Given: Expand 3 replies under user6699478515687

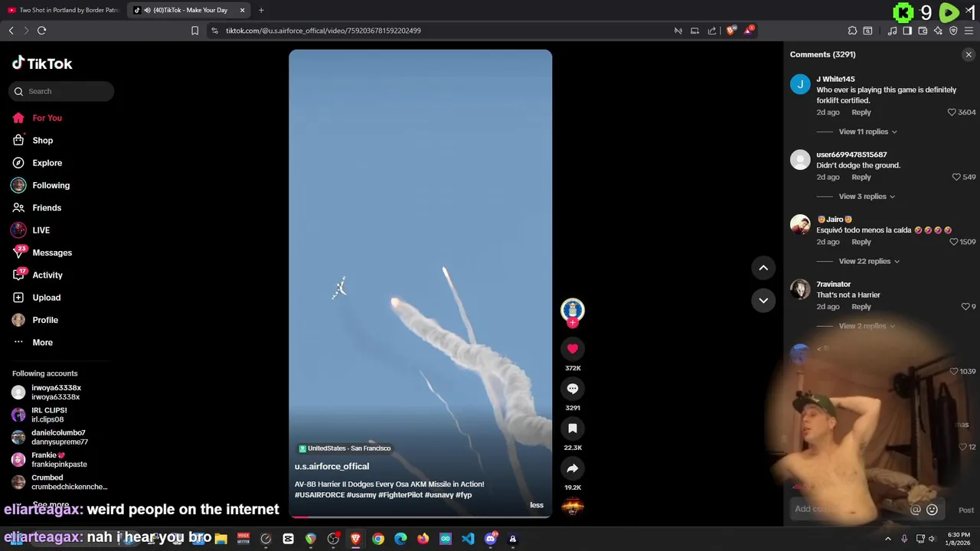Looking at the screenshot, I should (x=867, y=197).
